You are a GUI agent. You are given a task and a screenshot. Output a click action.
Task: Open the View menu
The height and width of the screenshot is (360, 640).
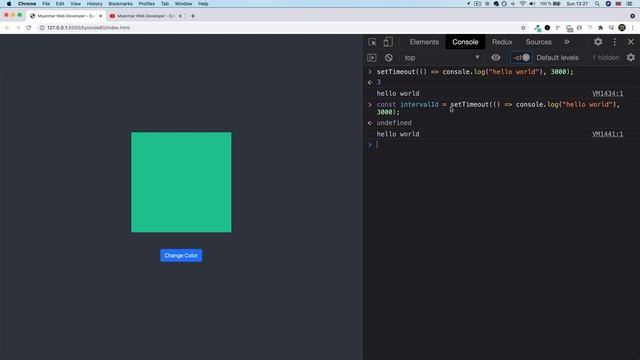coord(75,4)
